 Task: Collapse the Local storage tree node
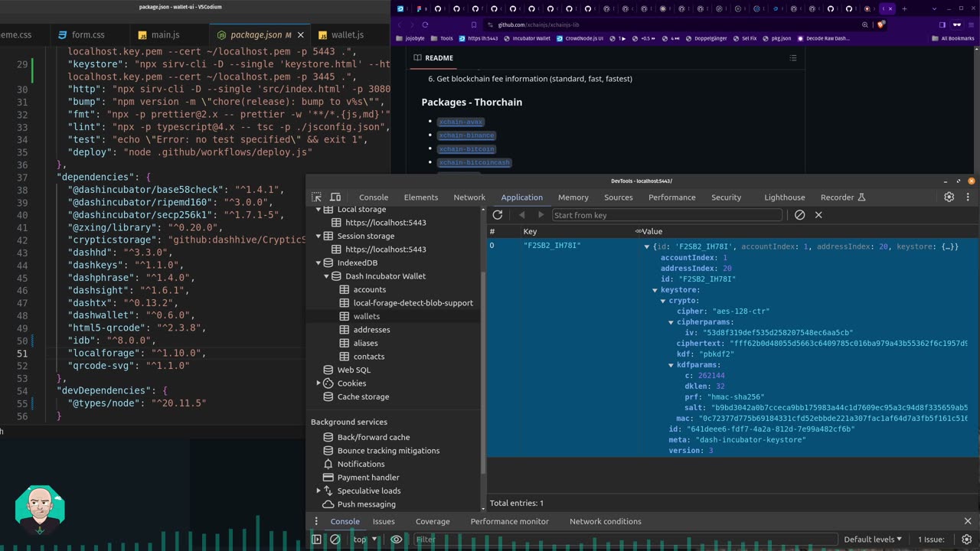(x=318, y=209)
